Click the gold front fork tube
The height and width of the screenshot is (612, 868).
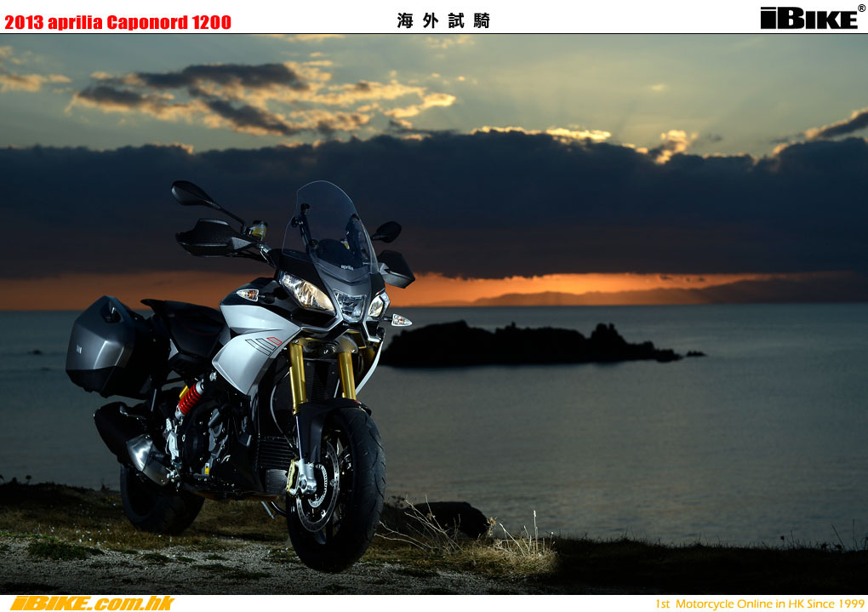[297, 375]
